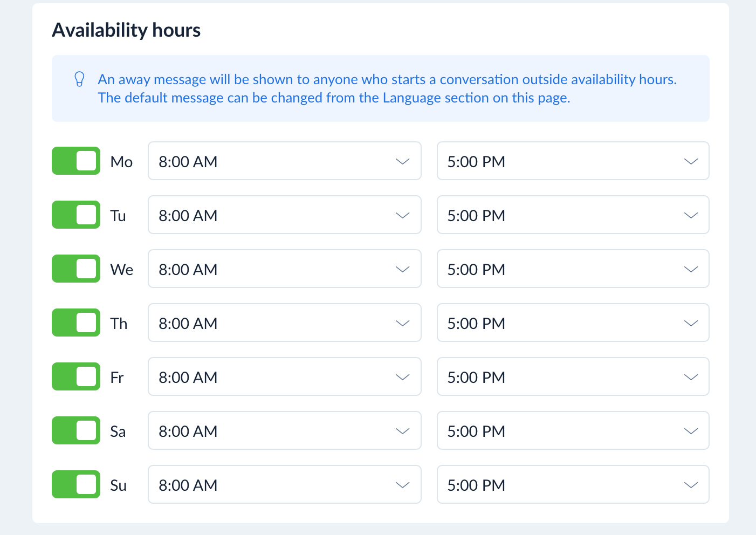
Task: Click the lightbulb tip icon
Action: 79,79
